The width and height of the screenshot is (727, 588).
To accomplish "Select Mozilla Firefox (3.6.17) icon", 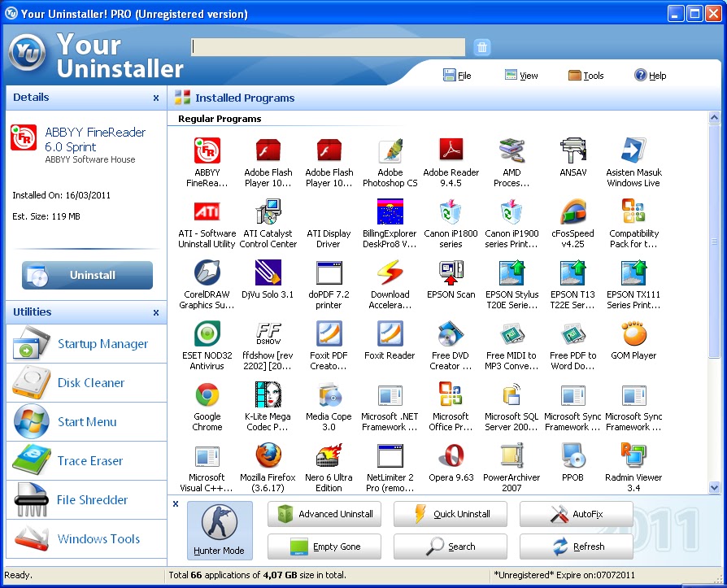I will pos(268,455).
